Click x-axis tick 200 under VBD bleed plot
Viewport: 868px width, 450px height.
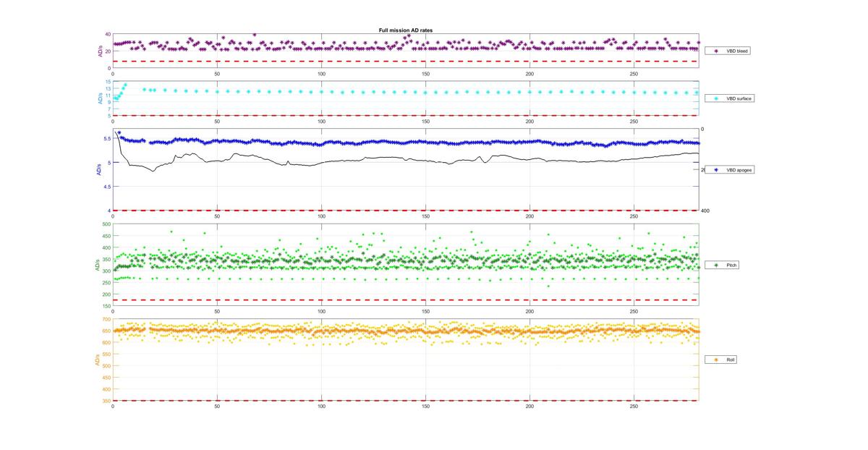(529, 74)
